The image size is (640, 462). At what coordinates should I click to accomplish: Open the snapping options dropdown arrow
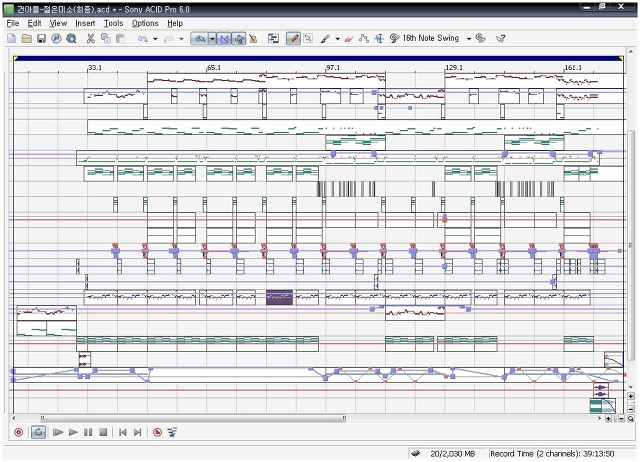point(212,38)
